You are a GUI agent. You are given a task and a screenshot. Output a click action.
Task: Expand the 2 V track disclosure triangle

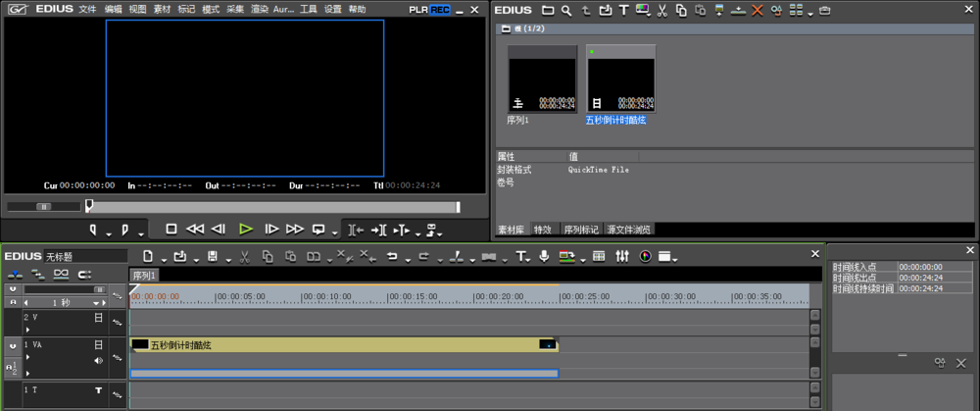(x=27, y=329)
